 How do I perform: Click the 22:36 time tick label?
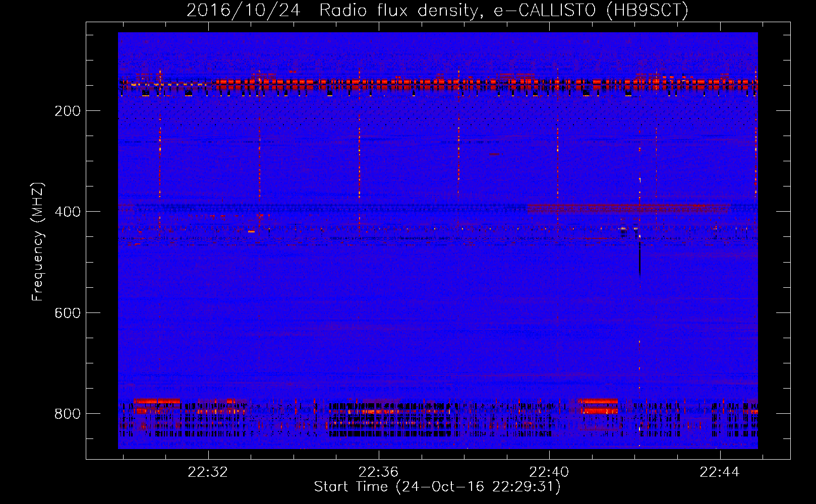point(378,472)
